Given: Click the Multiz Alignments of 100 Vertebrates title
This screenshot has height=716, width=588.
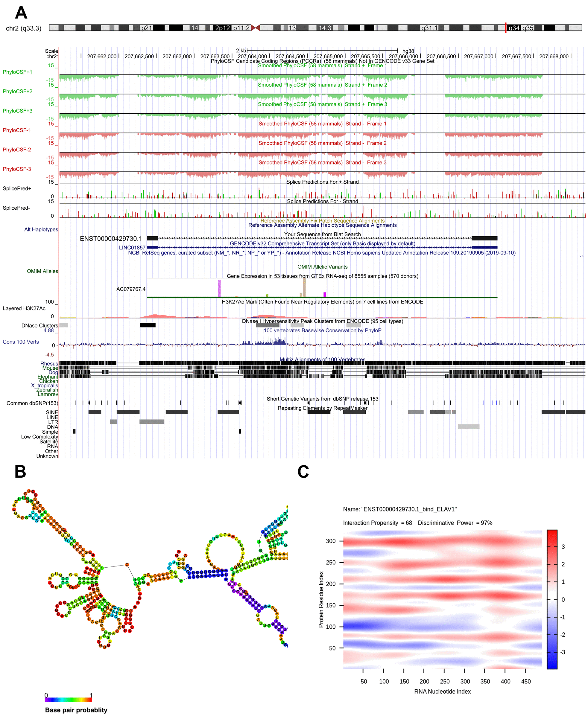Looking at the screenshot, I should [x=323, y=359].
